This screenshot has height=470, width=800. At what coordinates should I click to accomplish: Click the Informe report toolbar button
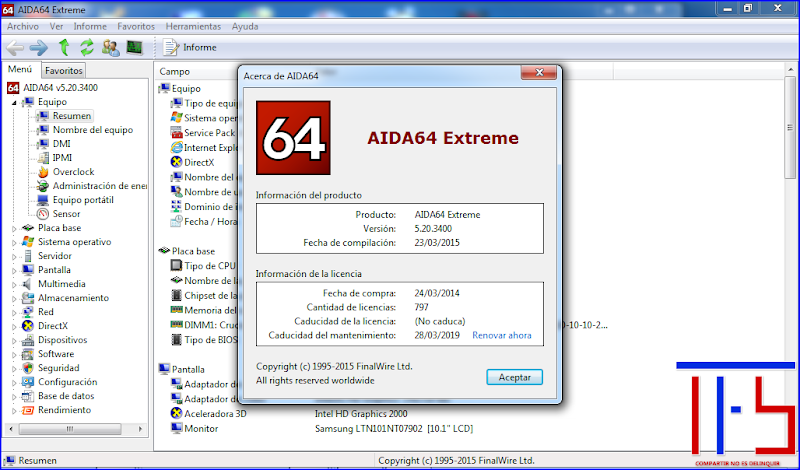(190, 47)
